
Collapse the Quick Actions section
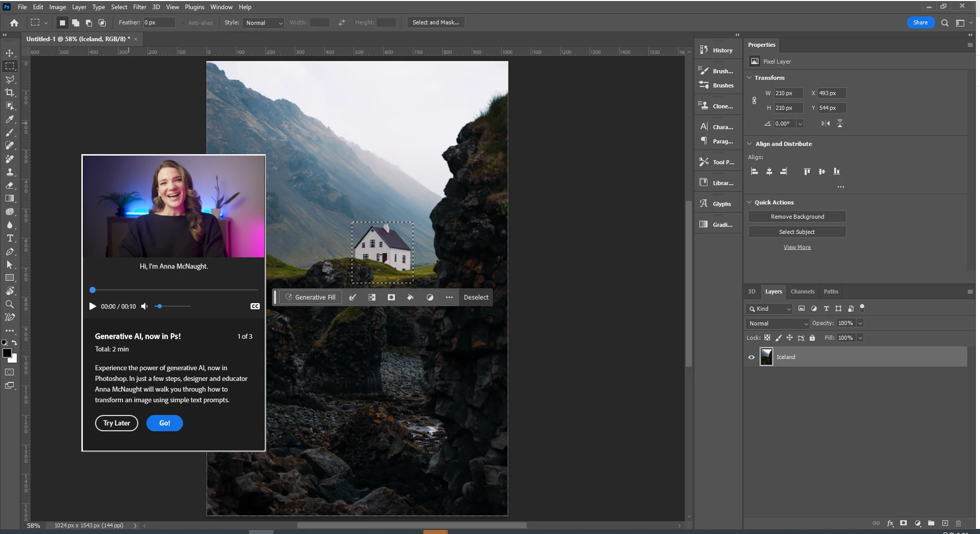click(749, 202)
